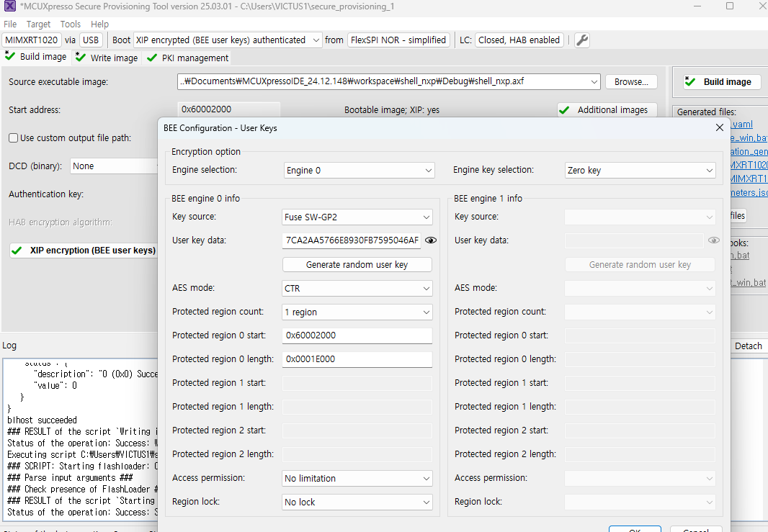Click Generate random user key for engine 0
The height and width of the screenshot is (532, 768).
[x=357, y=265]
